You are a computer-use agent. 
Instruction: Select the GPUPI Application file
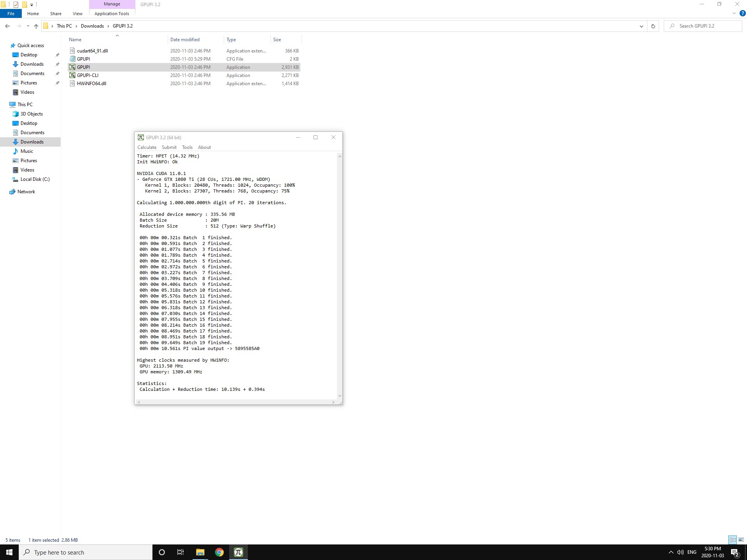184,67
